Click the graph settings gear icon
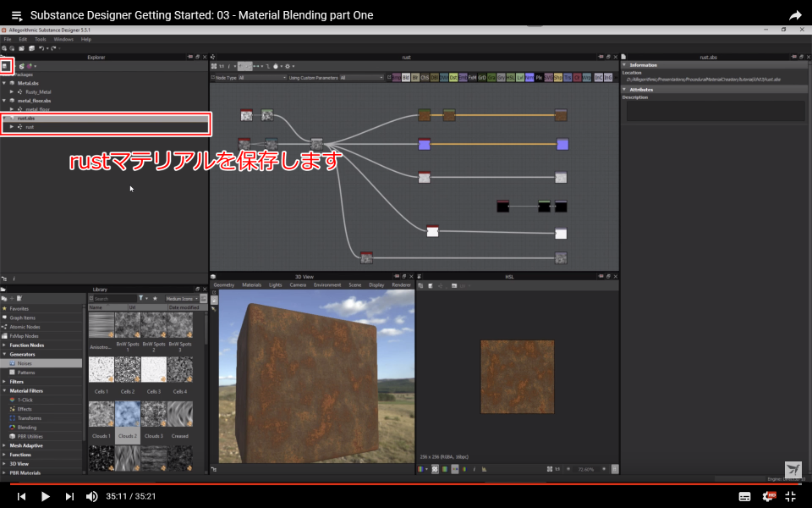812x508 pixels. 288,66
